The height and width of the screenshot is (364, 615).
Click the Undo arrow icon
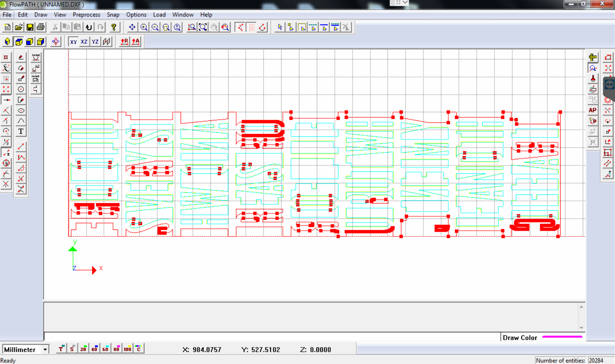[88, 27]
